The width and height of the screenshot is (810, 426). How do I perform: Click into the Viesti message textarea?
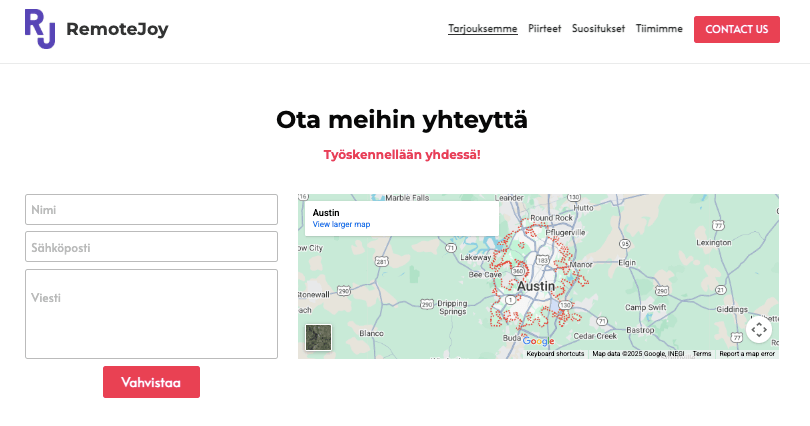point(151,313)
